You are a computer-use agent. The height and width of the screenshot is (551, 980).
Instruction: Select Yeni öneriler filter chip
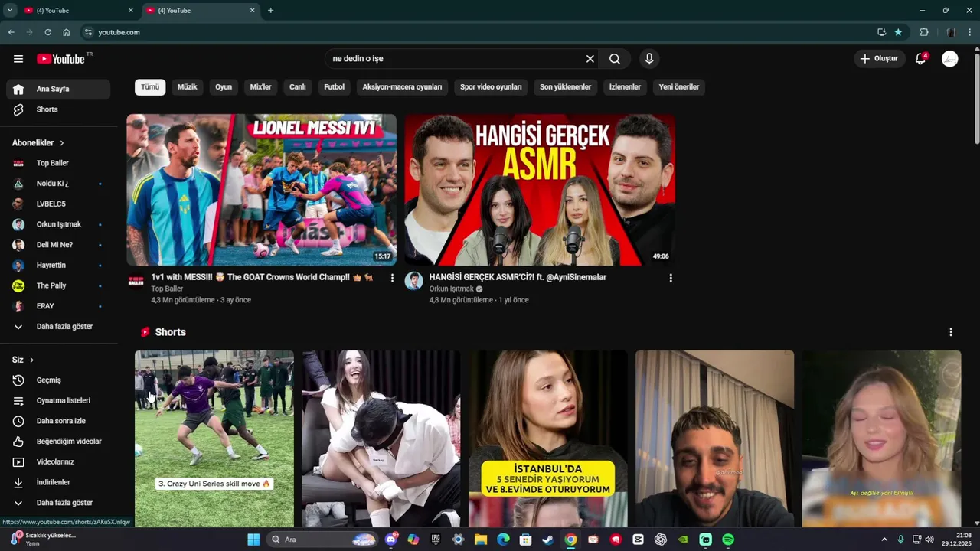tap(679, 87)
